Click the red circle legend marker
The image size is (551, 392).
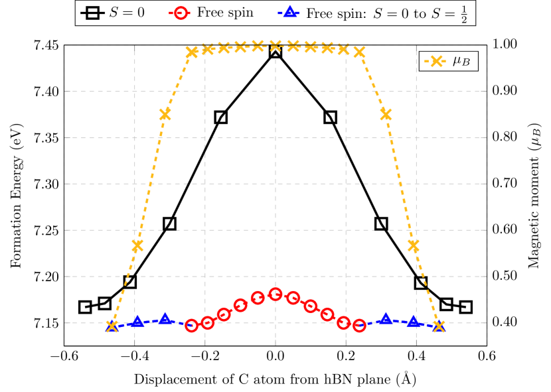[x=179, y=13]
